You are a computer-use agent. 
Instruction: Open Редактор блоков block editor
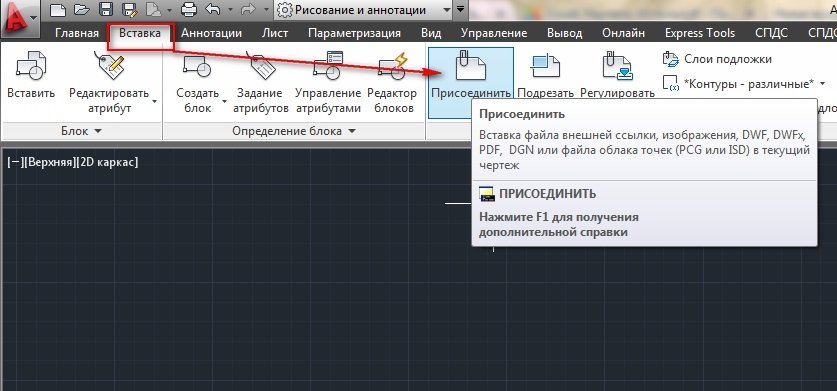click(392, 66)
